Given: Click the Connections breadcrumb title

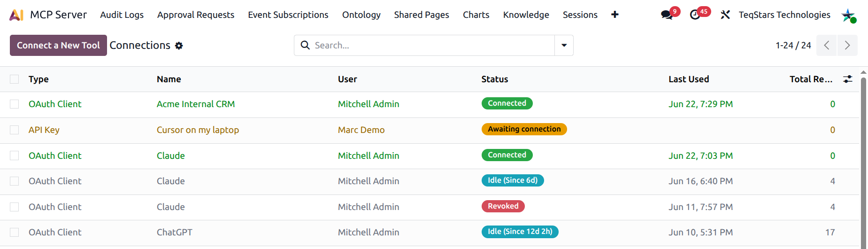Looking at the screenshot, I should 140,45.
